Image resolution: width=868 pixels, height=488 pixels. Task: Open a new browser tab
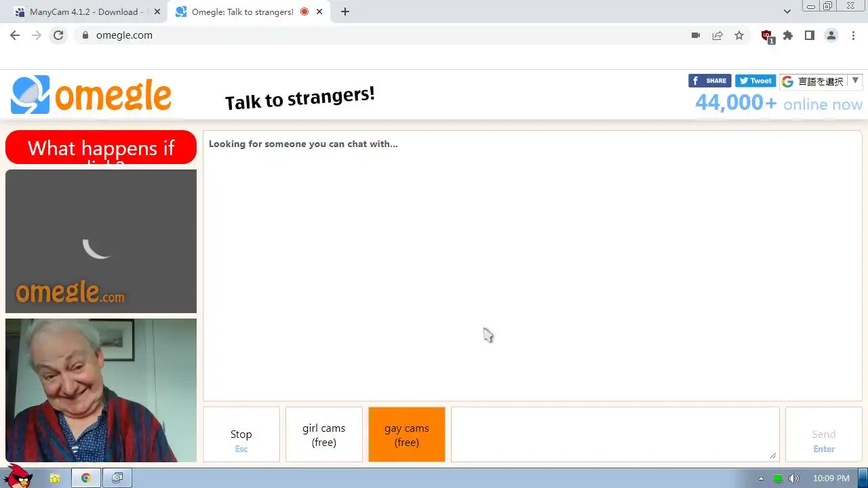(x=345, y=12)
